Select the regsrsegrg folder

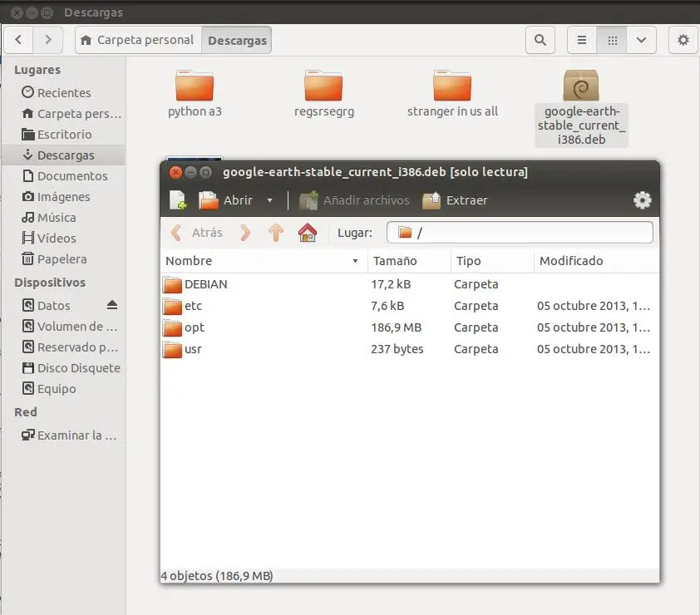click(323, 94)
